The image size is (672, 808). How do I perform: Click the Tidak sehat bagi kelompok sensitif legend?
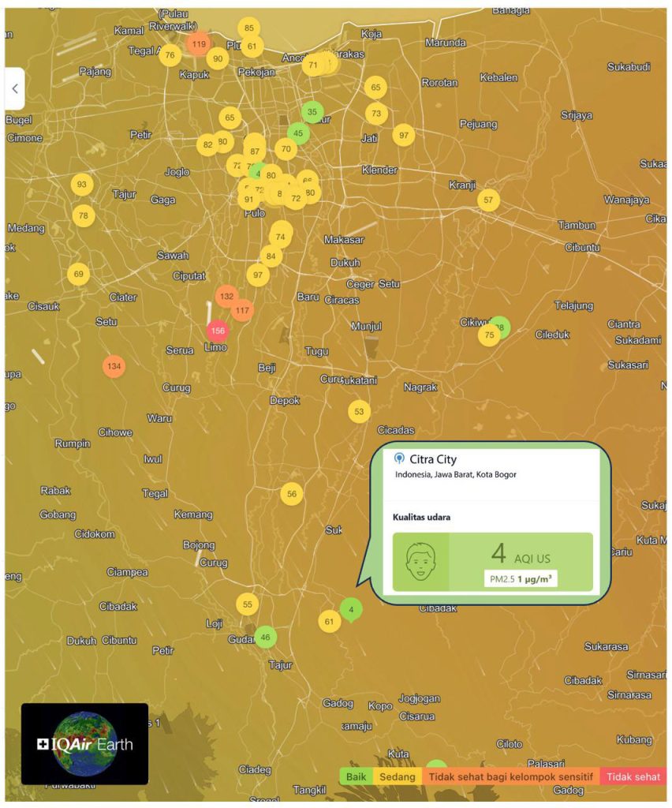click(510, 776)
